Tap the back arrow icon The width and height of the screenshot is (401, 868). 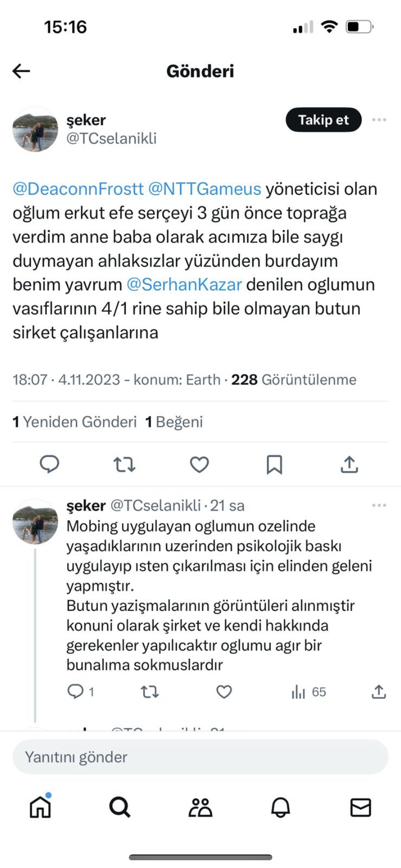[x=21, y=71]
